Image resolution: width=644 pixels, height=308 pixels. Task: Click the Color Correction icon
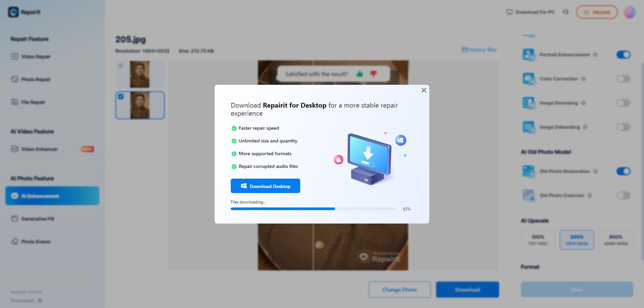point(529,79)
